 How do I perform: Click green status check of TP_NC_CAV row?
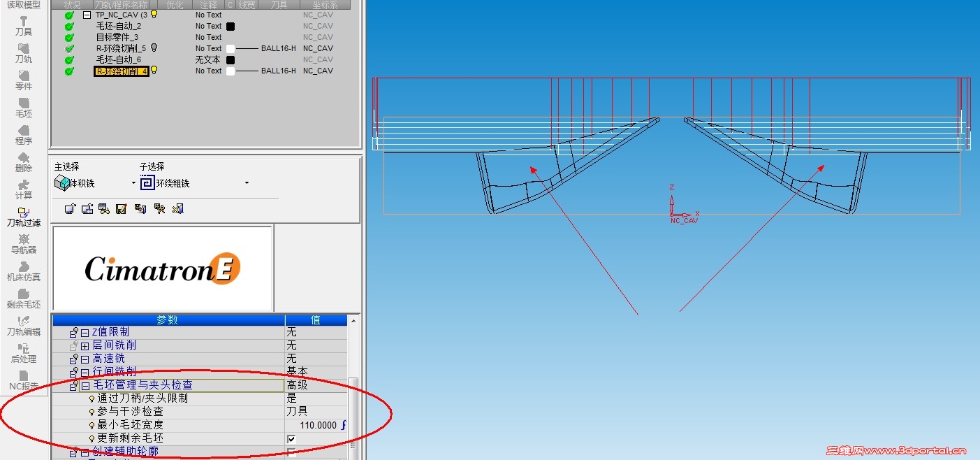coord(69,15)
